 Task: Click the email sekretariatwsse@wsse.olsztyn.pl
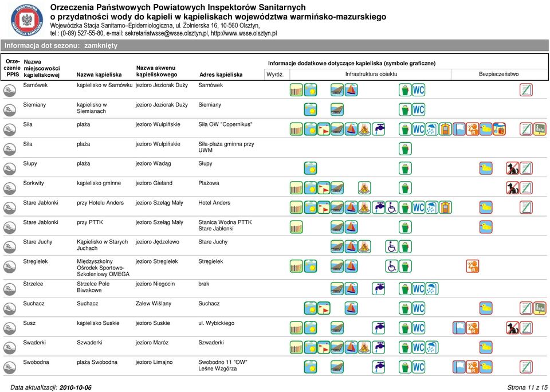167,34
